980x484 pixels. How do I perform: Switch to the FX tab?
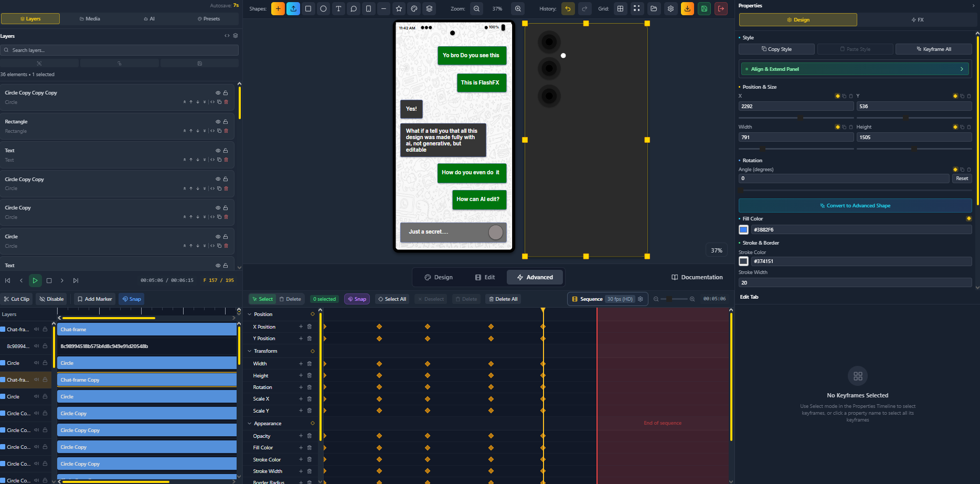919,19
